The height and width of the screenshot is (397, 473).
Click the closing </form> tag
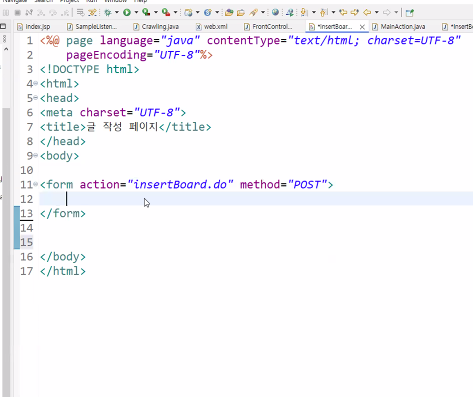63,213
